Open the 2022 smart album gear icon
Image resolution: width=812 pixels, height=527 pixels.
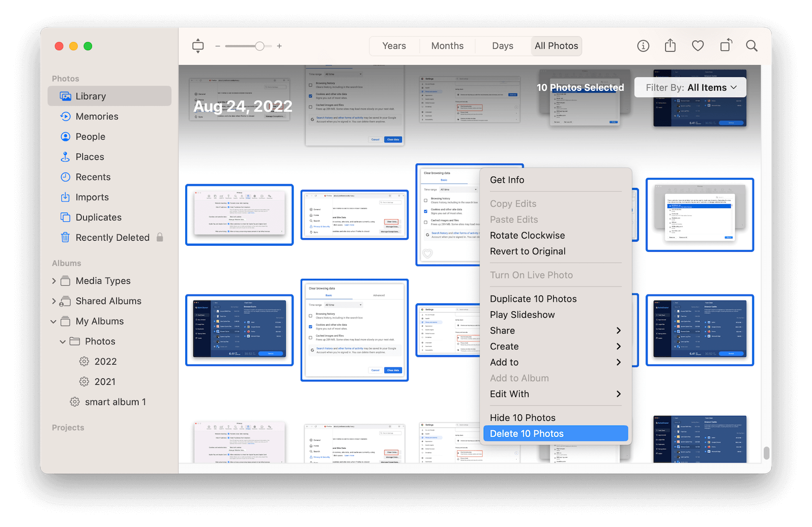click(x=84, y=361)
